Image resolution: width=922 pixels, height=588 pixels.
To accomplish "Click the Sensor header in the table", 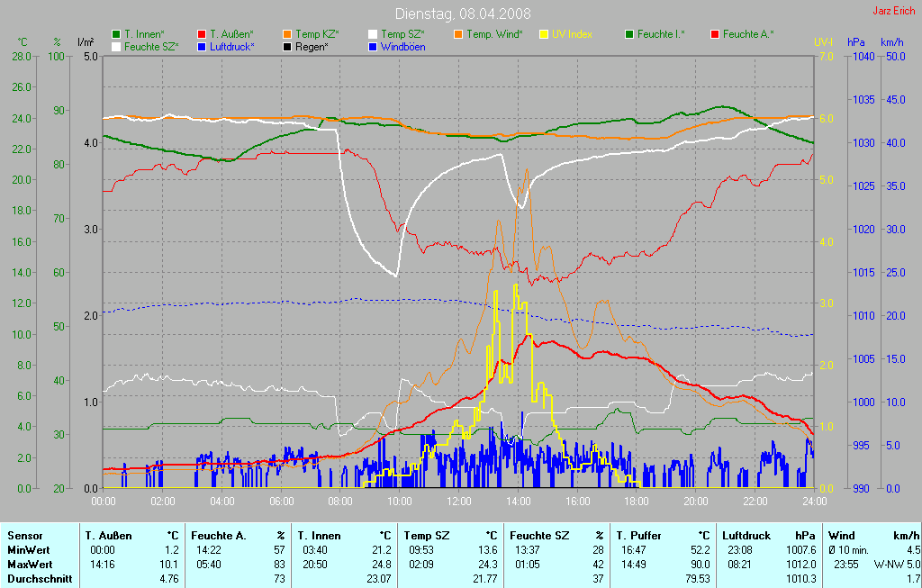I will tap(24, 535).
